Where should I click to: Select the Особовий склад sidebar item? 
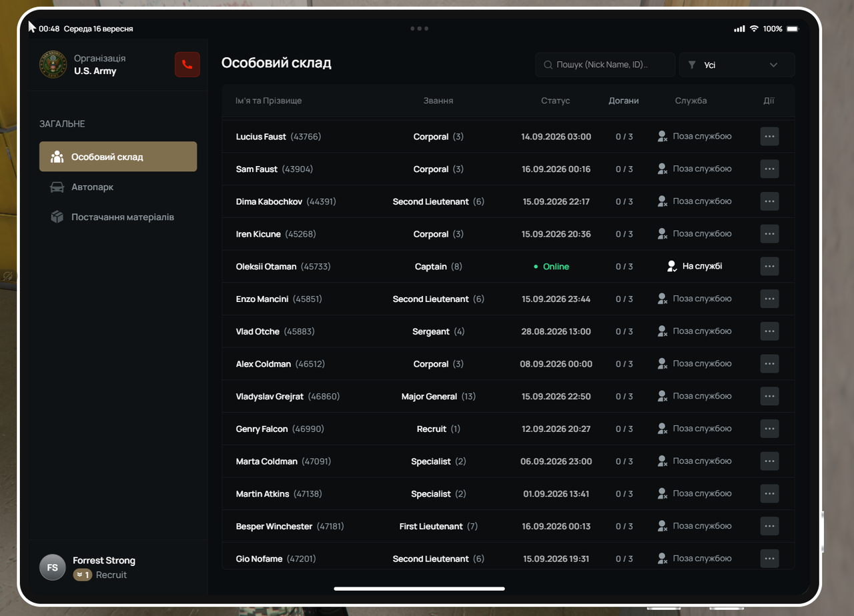click(118, 157)
